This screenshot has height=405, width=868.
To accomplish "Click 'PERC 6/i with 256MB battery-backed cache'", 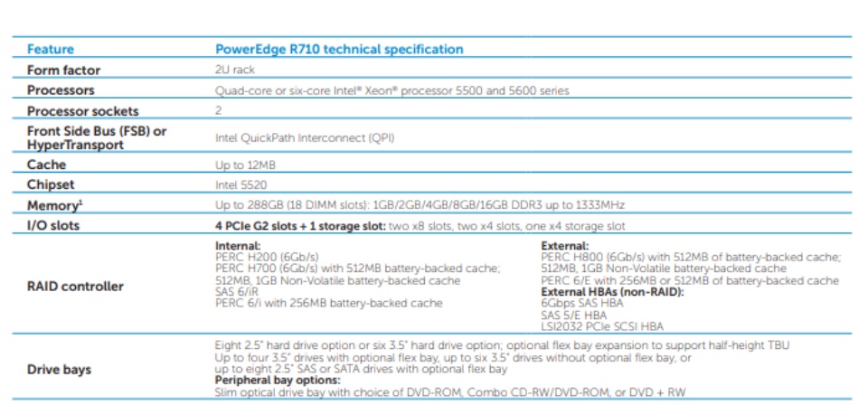I will tap(329, 303).
